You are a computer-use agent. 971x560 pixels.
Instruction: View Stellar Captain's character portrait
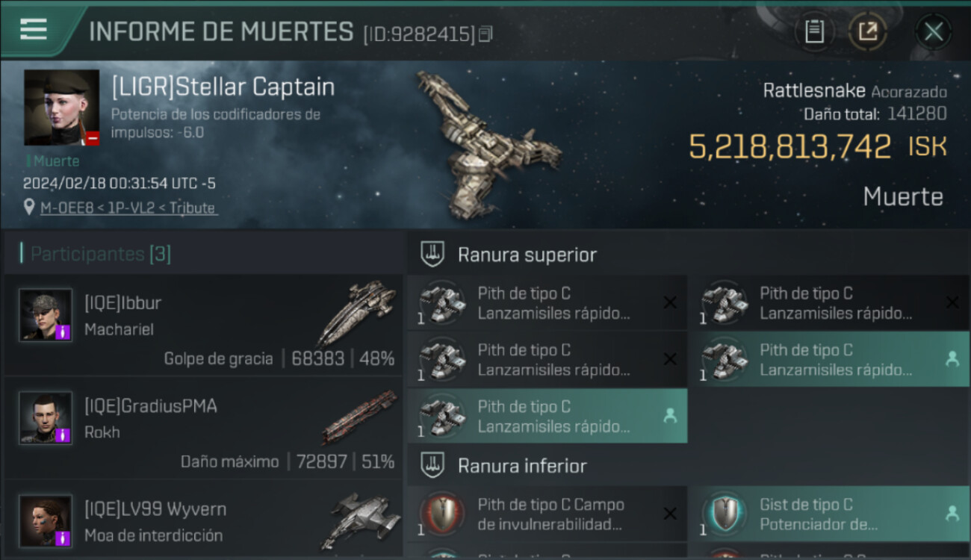point(61,107)
